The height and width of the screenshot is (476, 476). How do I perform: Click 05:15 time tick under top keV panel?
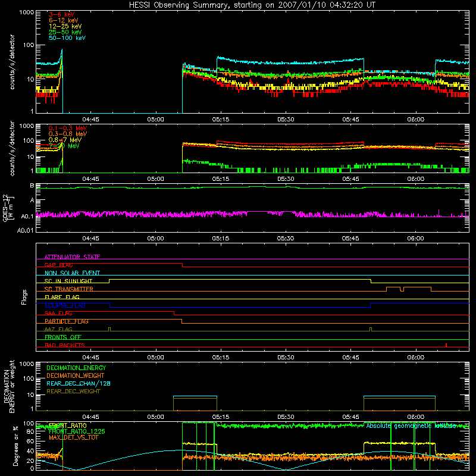pyautogui.click(x=221, y=120)
